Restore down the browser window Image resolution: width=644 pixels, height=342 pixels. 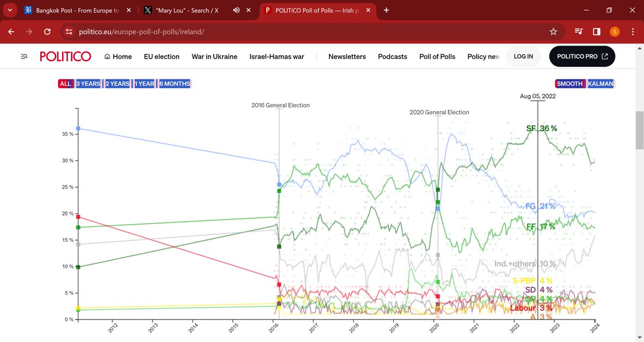coord(609,10)
